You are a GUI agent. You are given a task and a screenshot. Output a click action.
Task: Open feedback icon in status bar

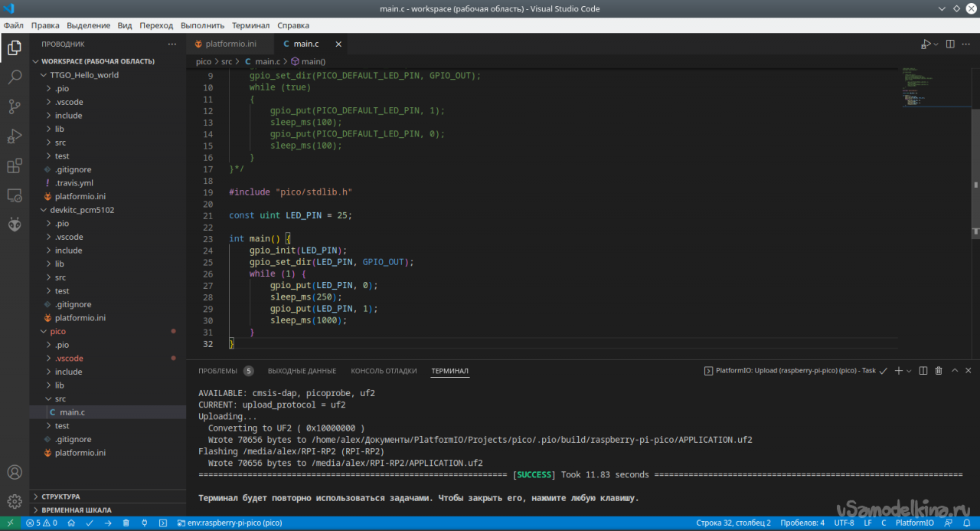[x=949, y=523]
